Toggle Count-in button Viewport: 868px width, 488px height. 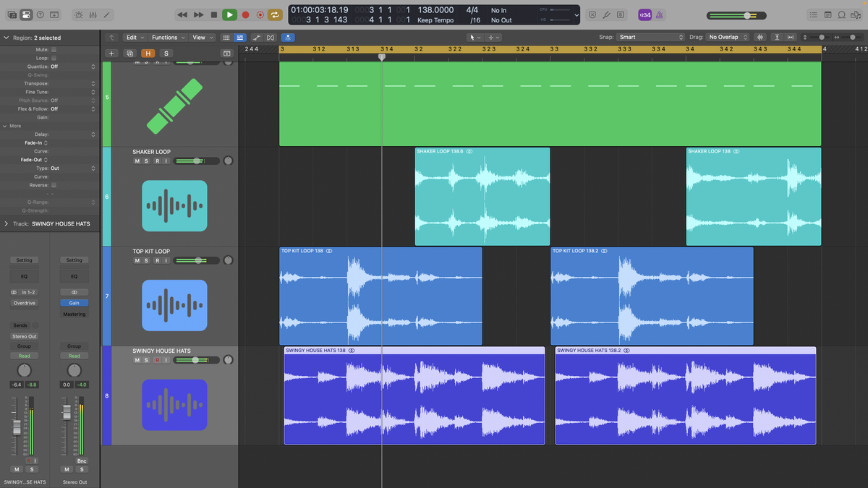coord(644,14)
